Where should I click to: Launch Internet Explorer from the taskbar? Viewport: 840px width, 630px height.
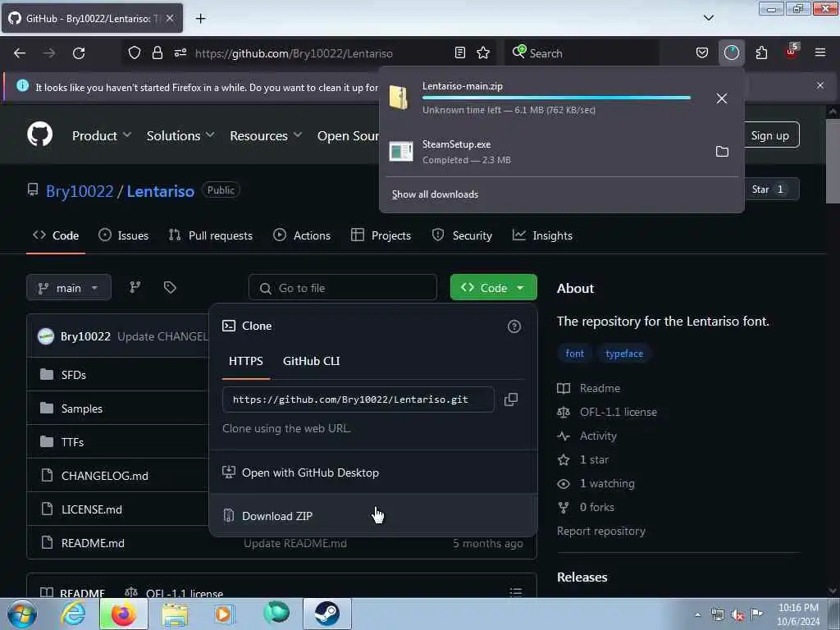click(x=73, y=614)
